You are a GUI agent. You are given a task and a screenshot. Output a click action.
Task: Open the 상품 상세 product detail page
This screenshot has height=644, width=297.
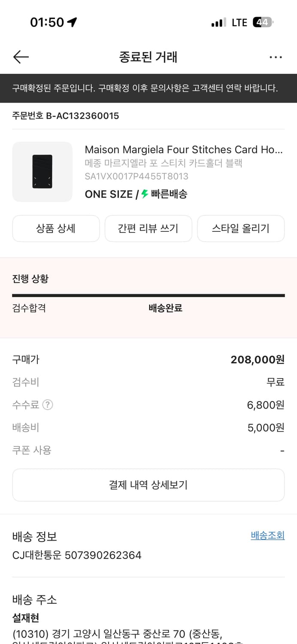coord(56,228)
